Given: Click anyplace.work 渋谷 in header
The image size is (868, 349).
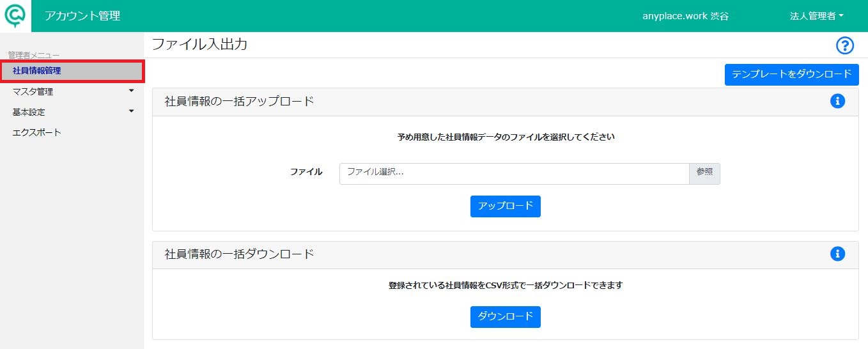Looking at the screenshot, I should click(x=685, y=16).
